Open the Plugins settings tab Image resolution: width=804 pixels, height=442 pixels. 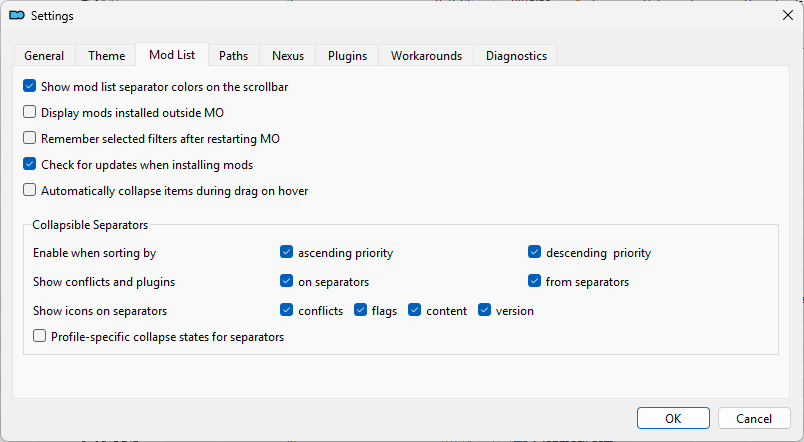[347, 56]
